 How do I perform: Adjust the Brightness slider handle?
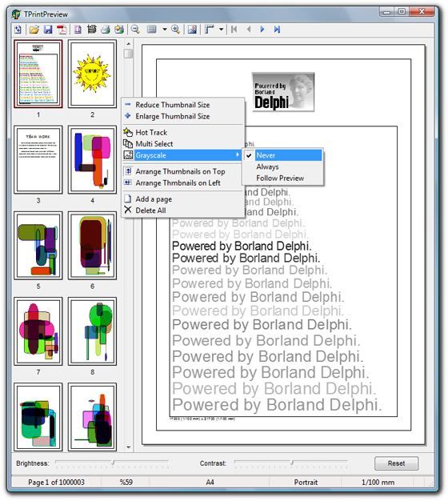pos(113,463)
